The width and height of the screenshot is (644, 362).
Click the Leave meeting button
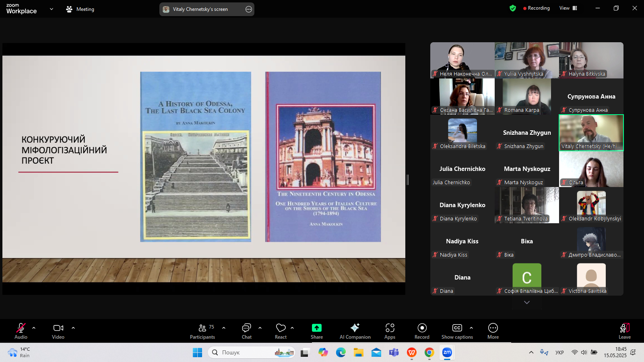point(624,331)
